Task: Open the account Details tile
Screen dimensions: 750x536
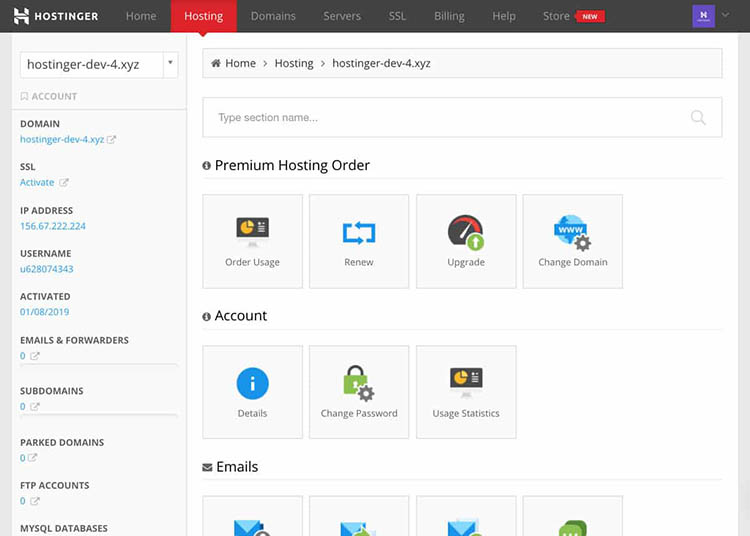Action: click(x=252, y=392)
